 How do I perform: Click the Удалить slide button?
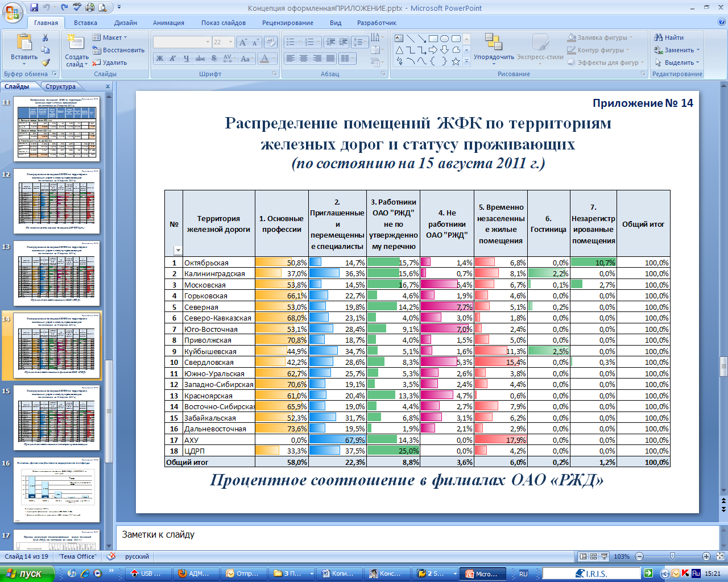(x=110, y=63)
